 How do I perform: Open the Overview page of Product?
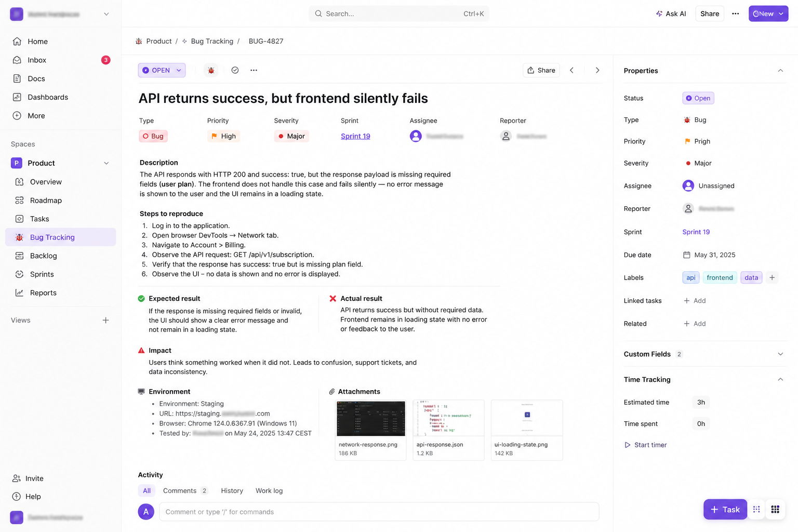pos(60,182)
